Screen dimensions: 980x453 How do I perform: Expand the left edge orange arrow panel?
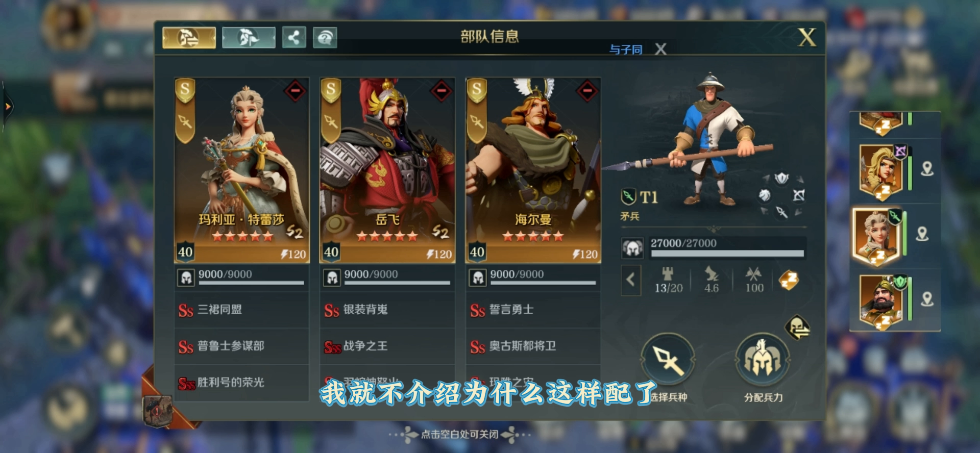click(x=8, y=107)
